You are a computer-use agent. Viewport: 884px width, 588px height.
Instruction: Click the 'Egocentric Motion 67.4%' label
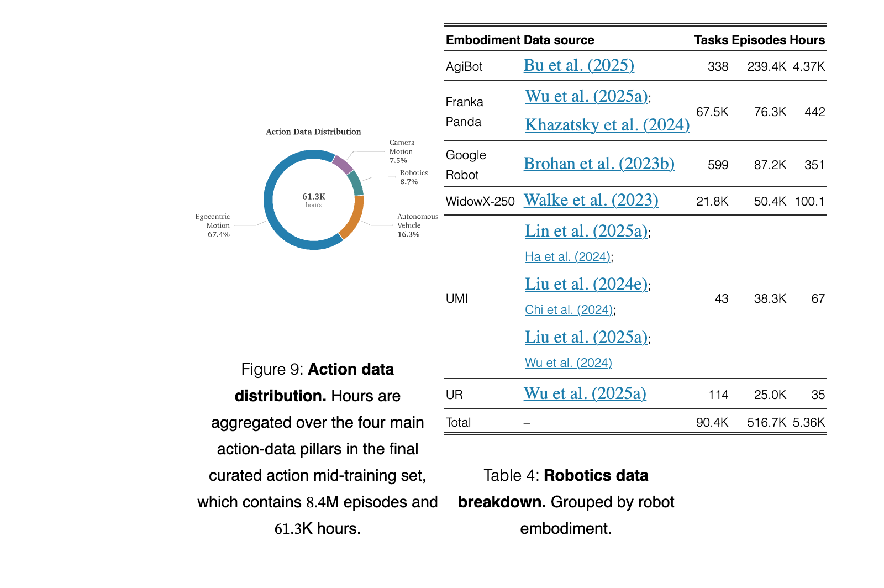(x=213, y=225)
